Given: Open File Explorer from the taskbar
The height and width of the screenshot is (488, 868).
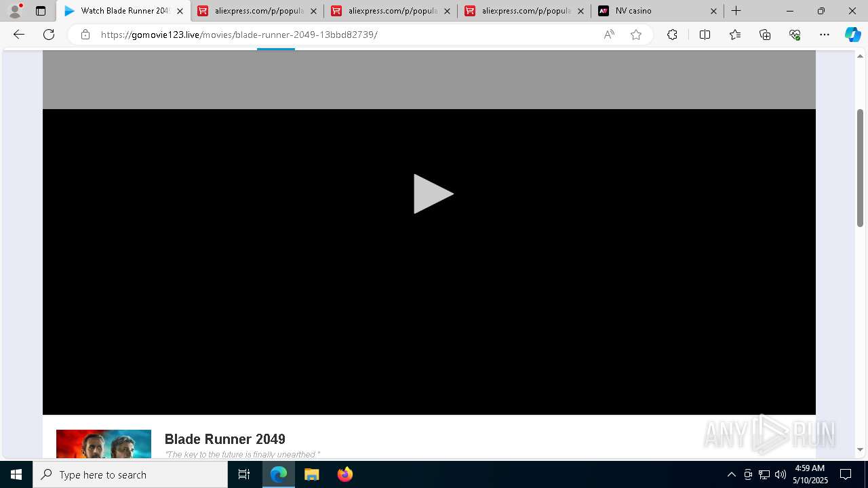Looking at the screenshot, I should click(311, 474).
